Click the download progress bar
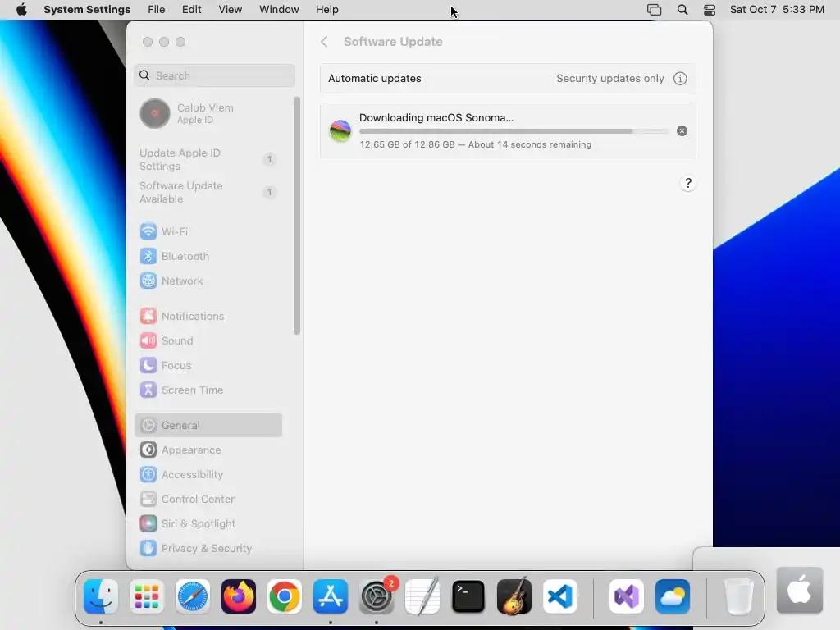Viewport: 840px width, 630px height. 514,131
